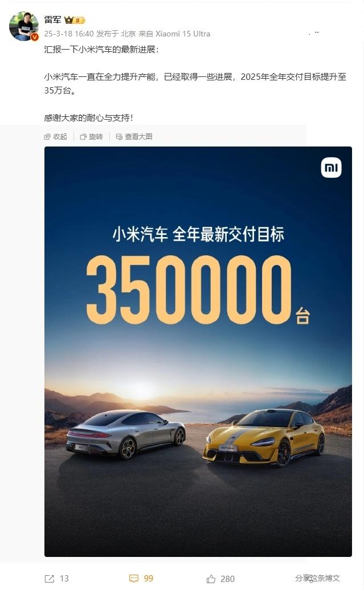
Task: View full image via 查看大图
Action: [134, 137]
